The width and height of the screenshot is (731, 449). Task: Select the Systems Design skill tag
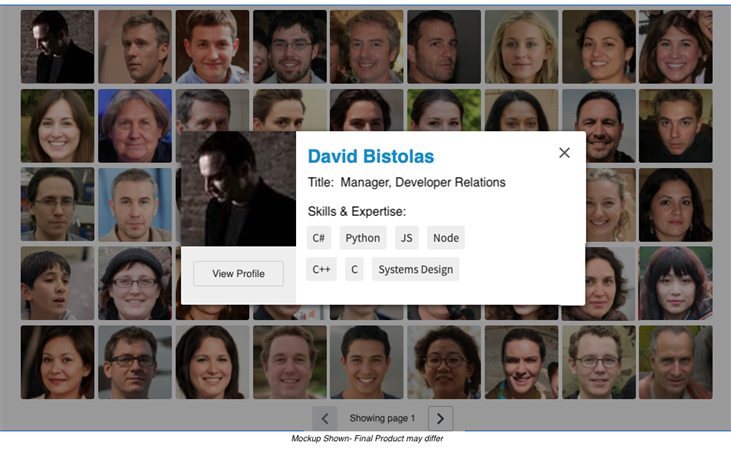[415, 269]
